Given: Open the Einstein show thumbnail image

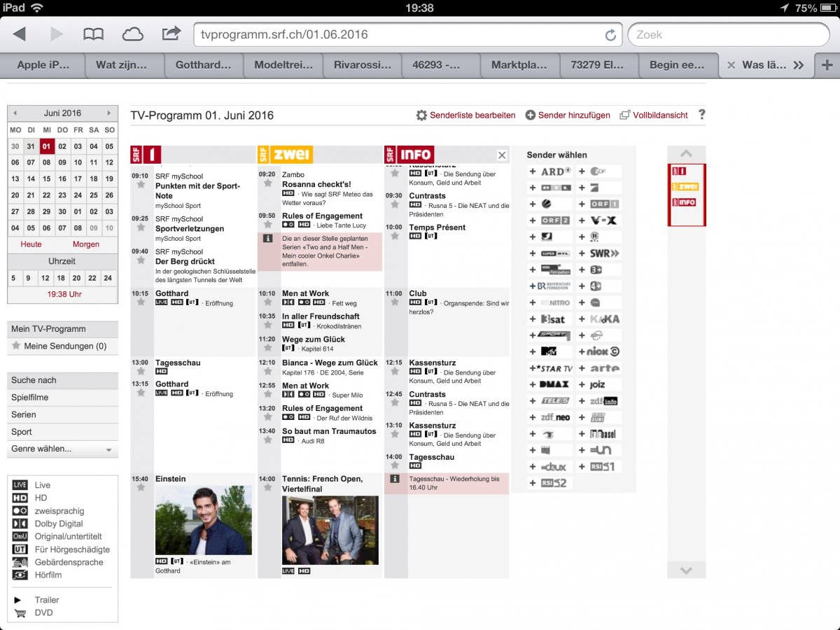Looking at the screenshot, I should pos(203,520).
